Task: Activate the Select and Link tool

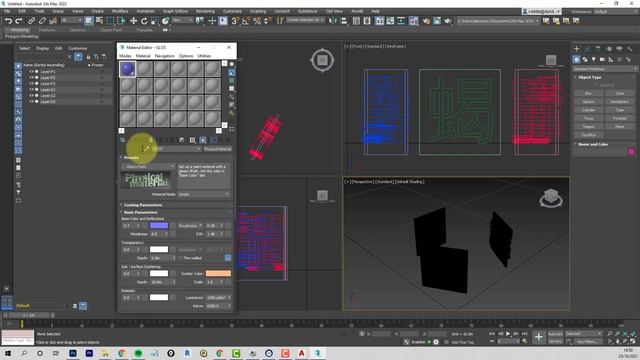Action: pos(31,21)
